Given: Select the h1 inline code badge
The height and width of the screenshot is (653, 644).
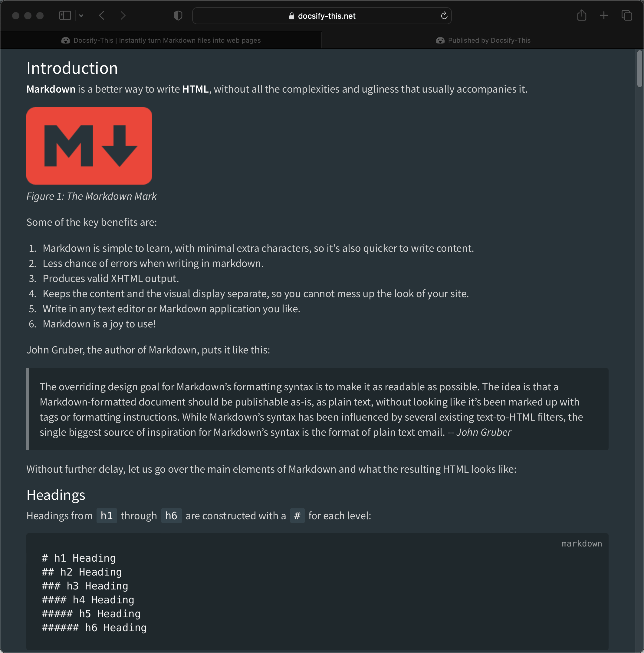Looking at the screenshot, I should (106, 515).
